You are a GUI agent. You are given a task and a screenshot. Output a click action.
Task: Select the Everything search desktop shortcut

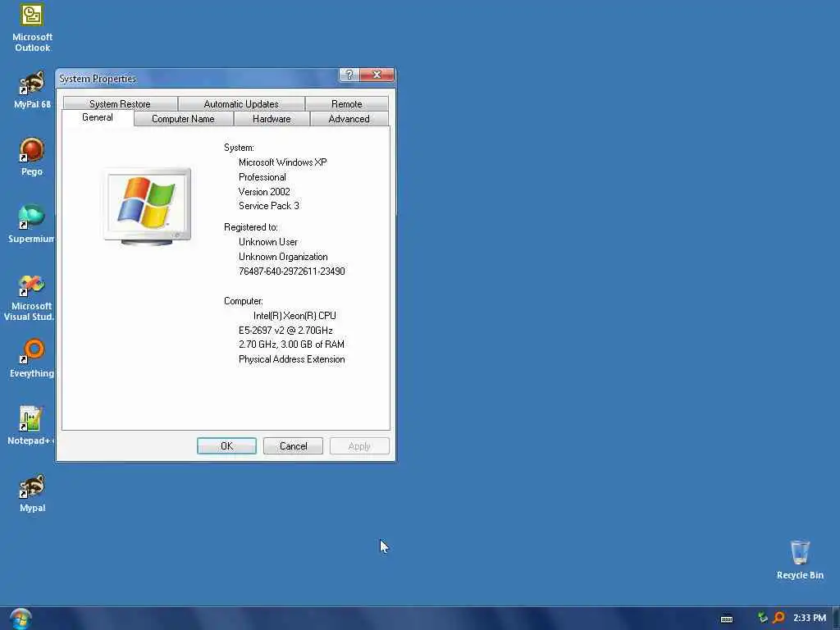(32, 358)
